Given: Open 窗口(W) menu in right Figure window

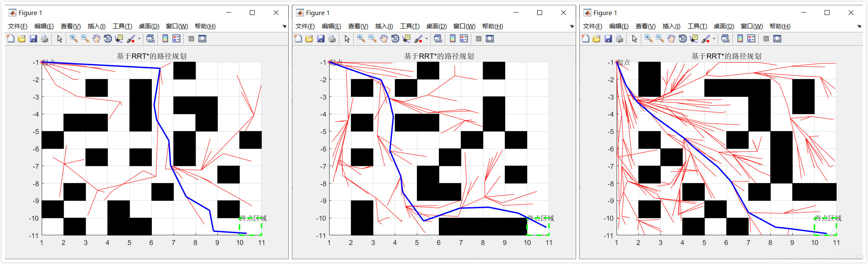Looking at the screenshot, I should [752, 26].
